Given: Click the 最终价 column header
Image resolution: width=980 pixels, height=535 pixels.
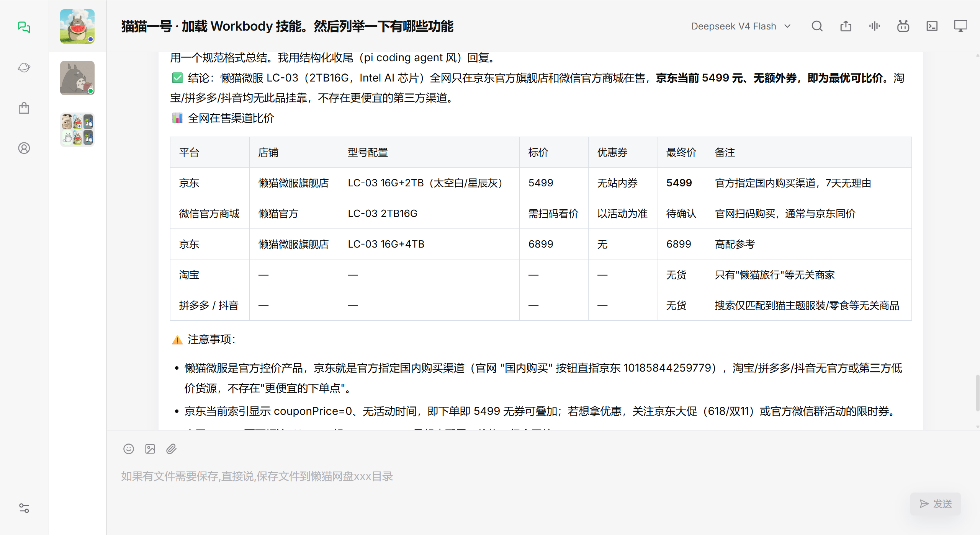Looking at the screenshot, I should tap(681, 152).
